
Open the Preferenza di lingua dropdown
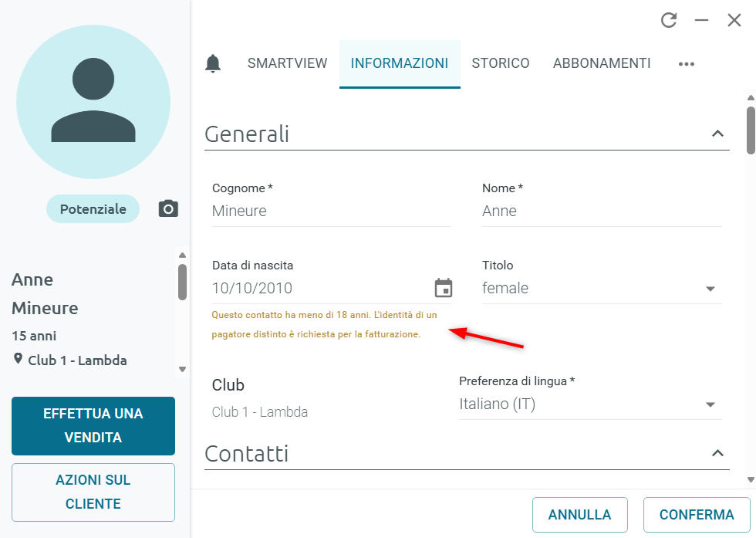pyautogui.click(x=590, y=404)
